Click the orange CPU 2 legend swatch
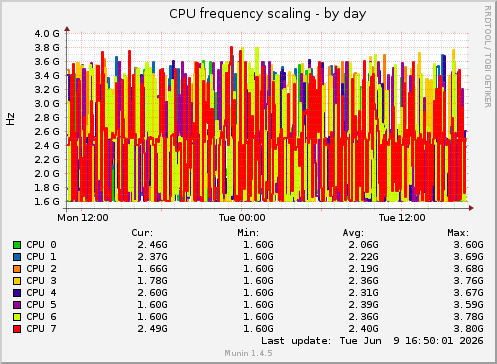This screenshot has height=364, width=497. pyautogui.click(x=17, y=269)
